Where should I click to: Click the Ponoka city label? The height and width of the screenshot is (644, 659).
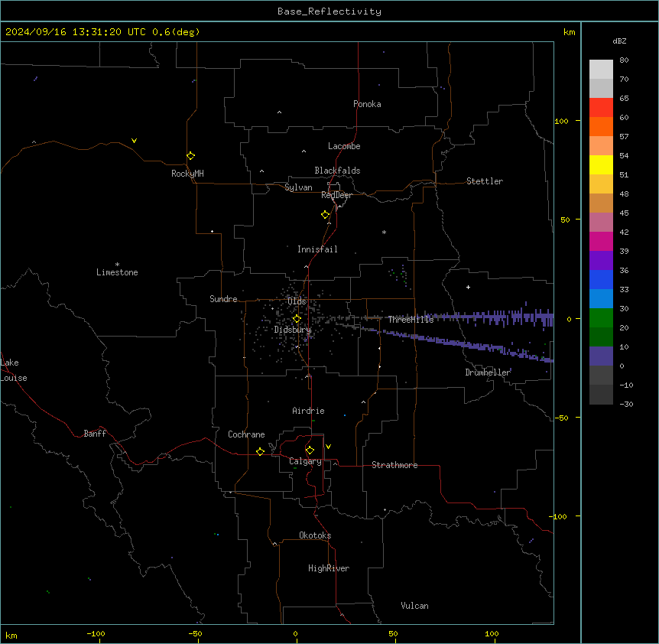(x=367, y=104)
